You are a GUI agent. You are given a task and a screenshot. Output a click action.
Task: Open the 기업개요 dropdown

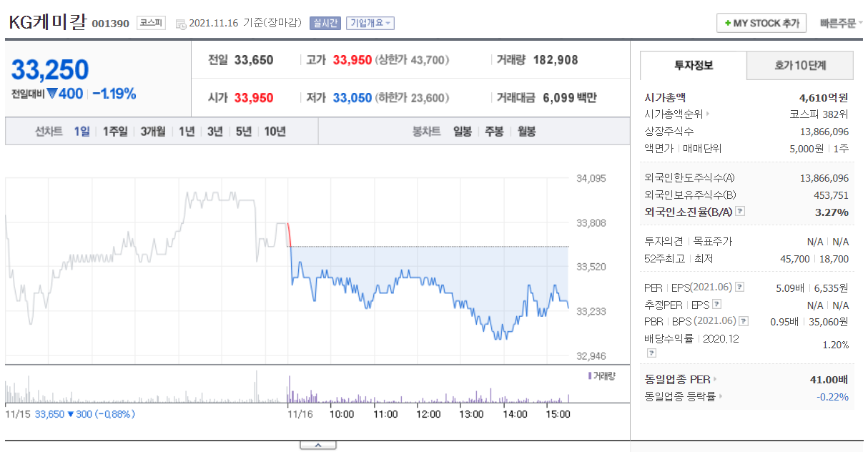tap(370, 23)
